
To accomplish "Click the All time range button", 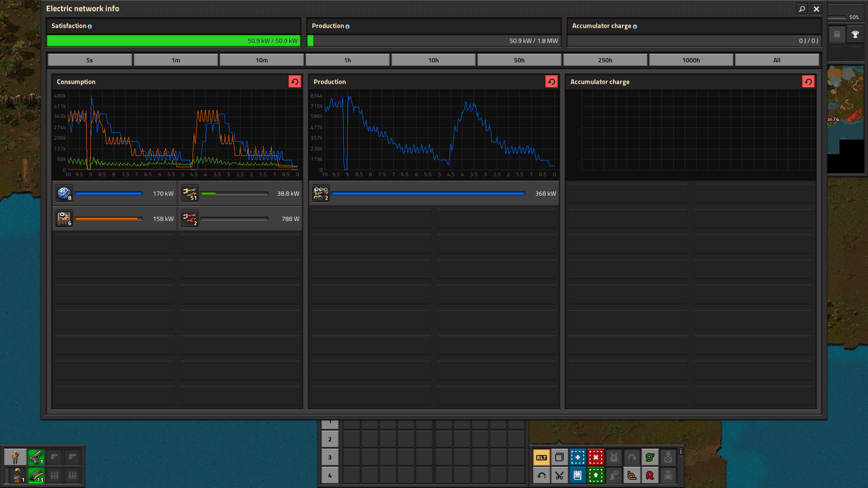I will point(777,60).
